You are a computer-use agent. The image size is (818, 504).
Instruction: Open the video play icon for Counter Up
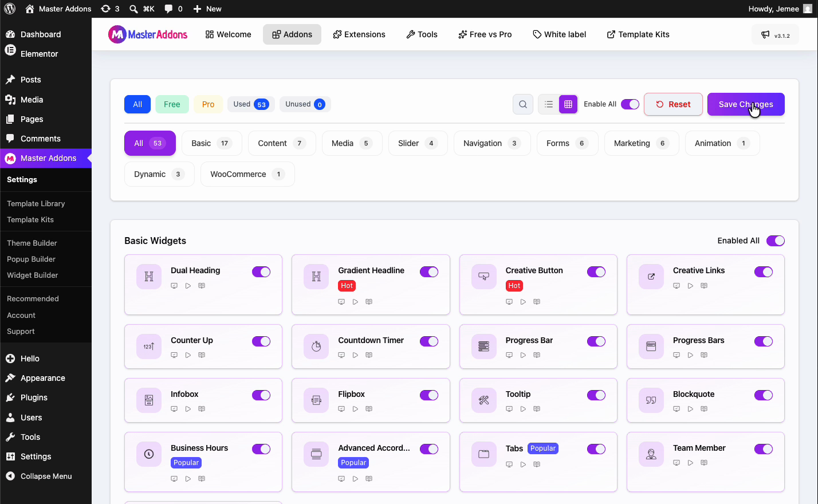tap(188, 355)
